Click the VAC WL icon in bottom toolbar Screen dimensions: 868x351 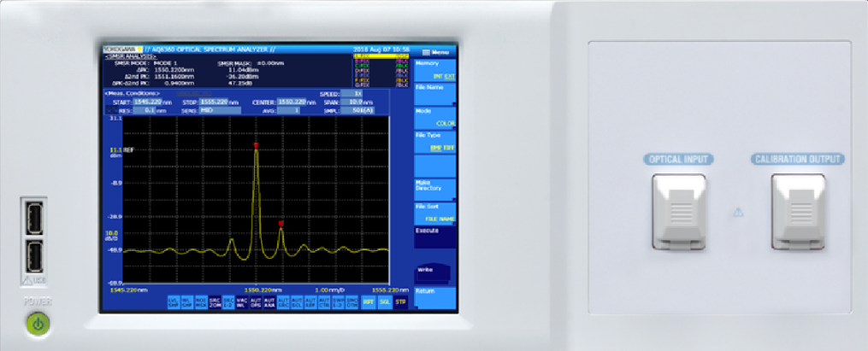coord(241,301)
